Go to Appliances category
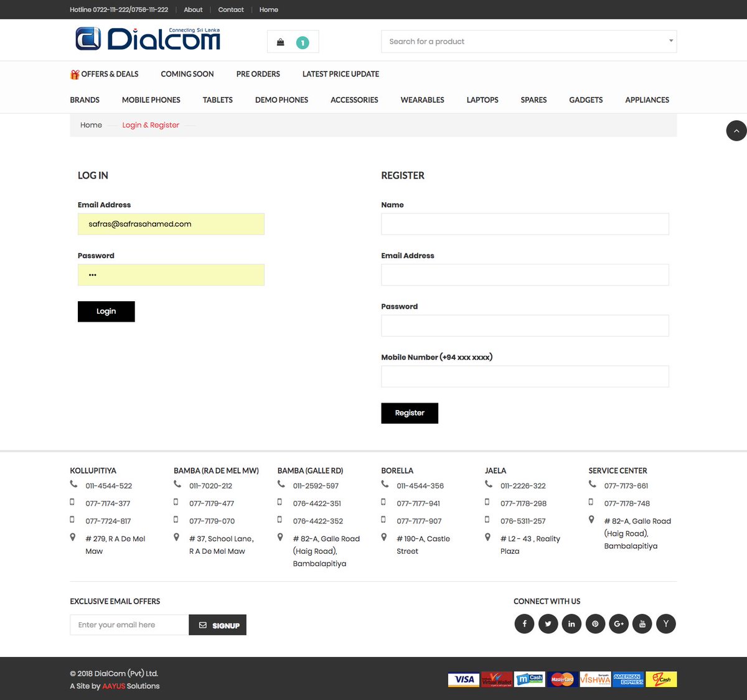This screenshot has height=700, width=747. pyautogui.click(x=647, y=100)
